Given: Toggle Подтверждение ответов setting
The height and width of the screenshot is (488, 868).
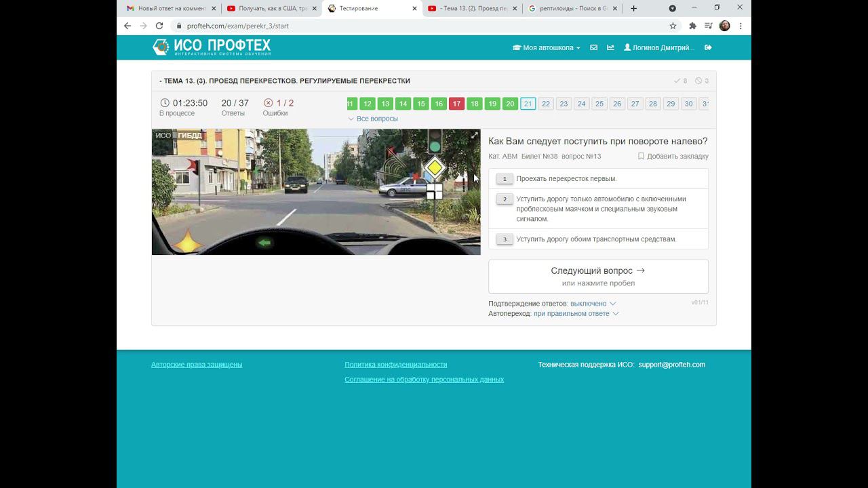Looking at the screenshot, I should click(x=593, y=304).
